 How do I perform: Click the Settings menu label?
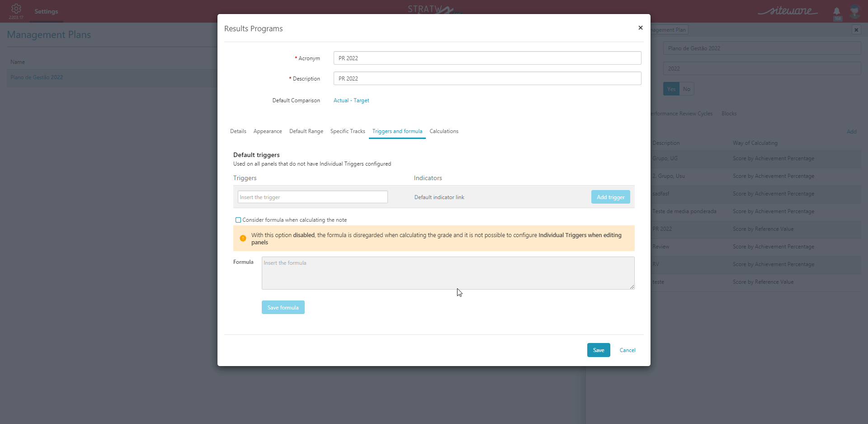point(46,11)
